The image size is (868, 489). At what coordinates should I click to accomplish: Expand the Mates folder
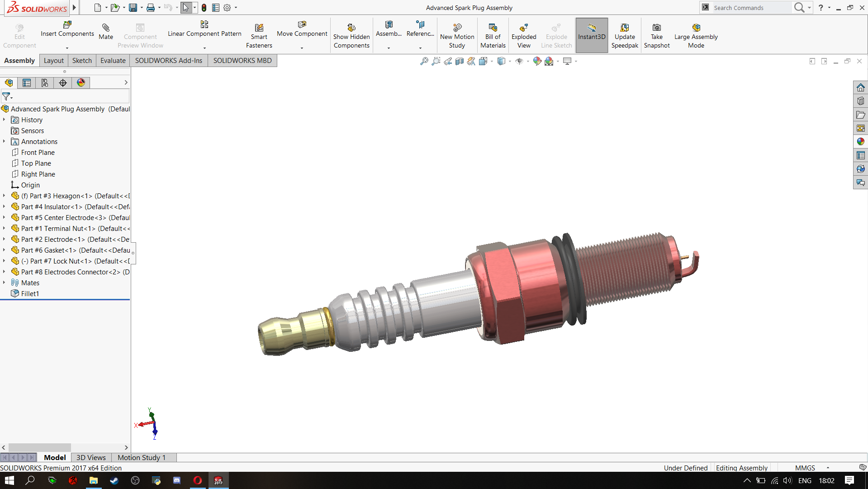(x=4, y=283)
